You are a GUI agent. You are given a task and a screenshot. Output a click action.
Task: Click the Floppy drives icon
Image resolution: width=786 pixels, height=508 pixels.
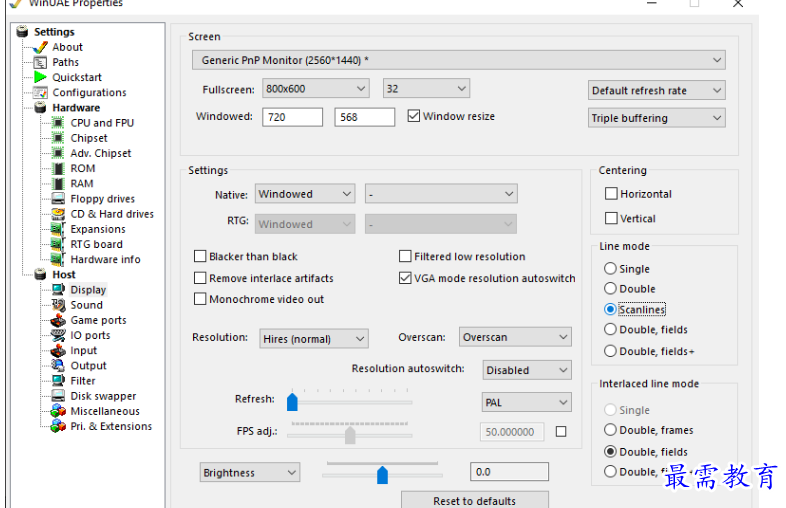[x=58, y=199]
